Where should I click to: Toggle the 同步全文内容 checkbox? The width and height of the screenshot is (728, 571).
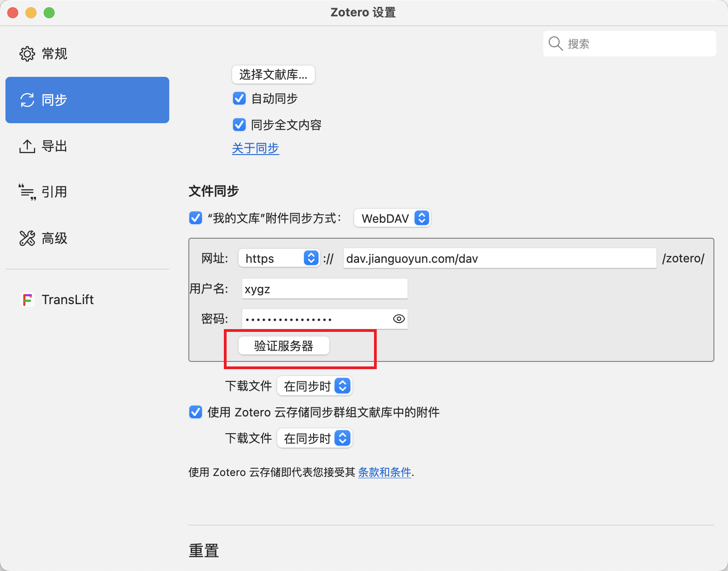point(239,125)
